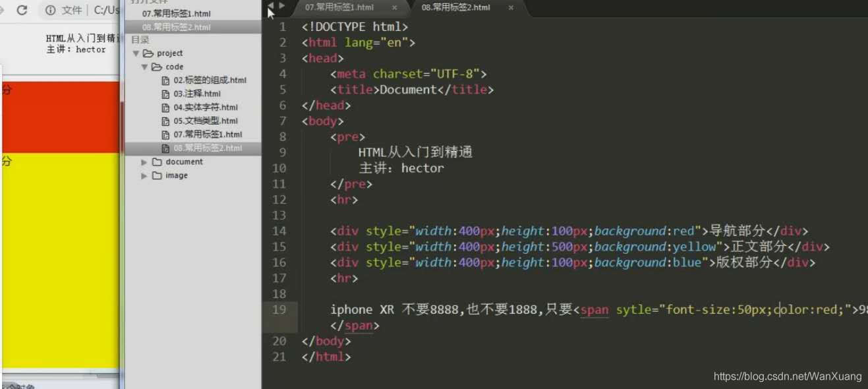Click the browser page reload icon
The height and width of the screenshot is (389, 868).
coord(22,10)
